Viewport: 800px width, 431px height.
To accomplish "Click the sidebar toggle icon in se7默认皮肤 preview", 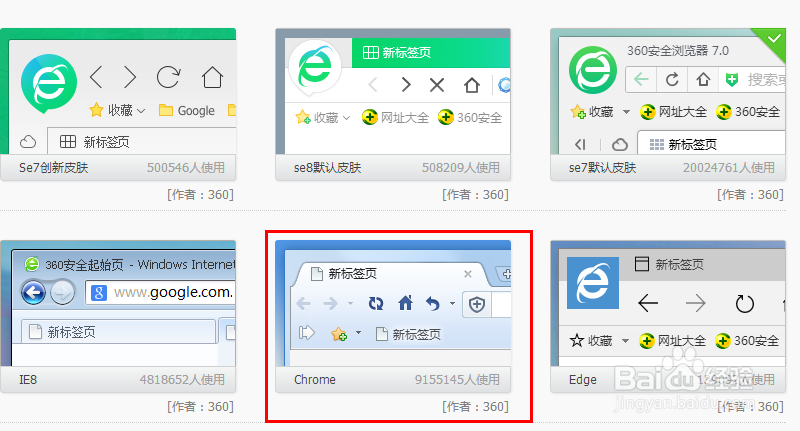I will (x=580, y=145).
